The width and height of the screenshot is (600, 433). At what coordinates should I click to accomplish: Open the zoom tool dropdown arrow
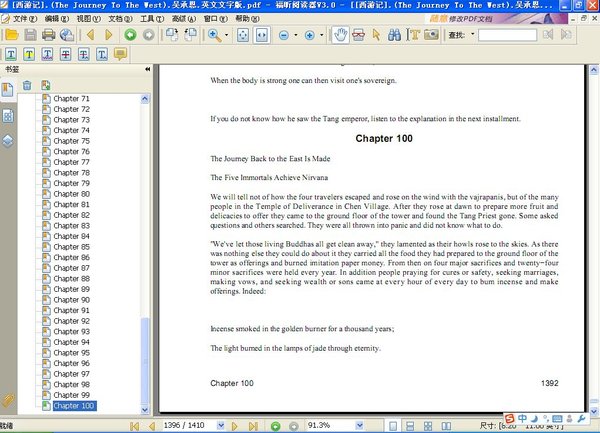[227, 35]
